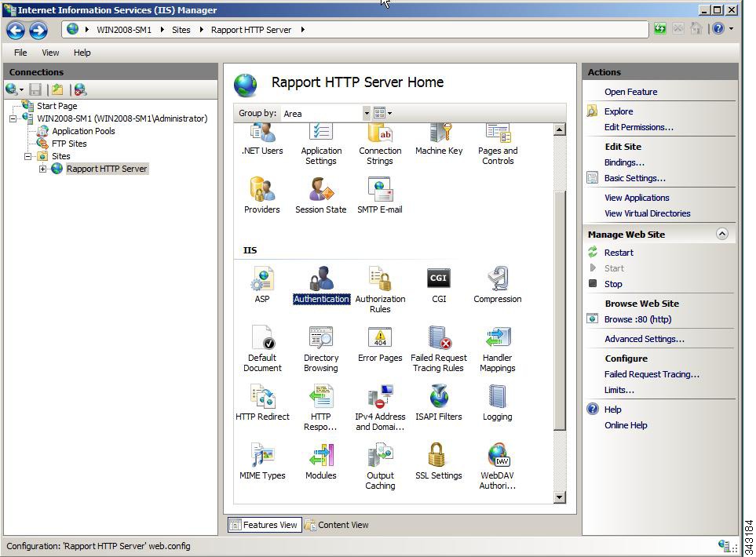This screenshot has width=756, height=557.
Task: Collapse the Sites tree node
Action: (28, 156)
